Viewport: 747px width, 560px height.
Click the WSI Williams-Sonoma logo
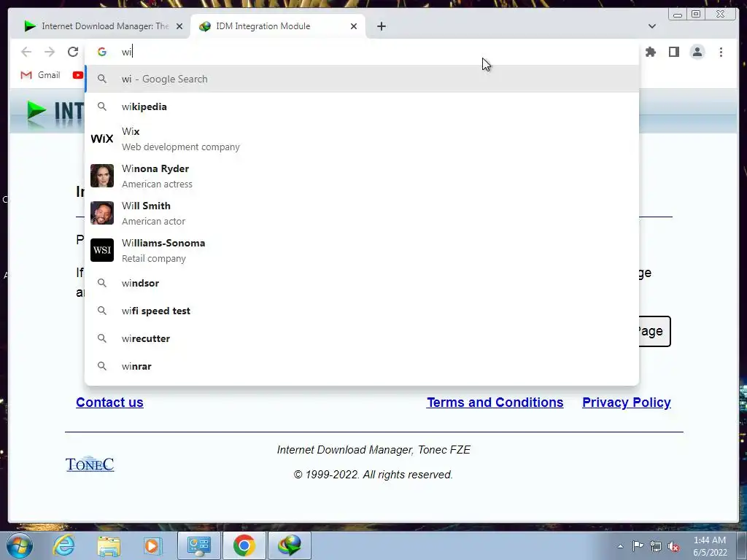102,250
